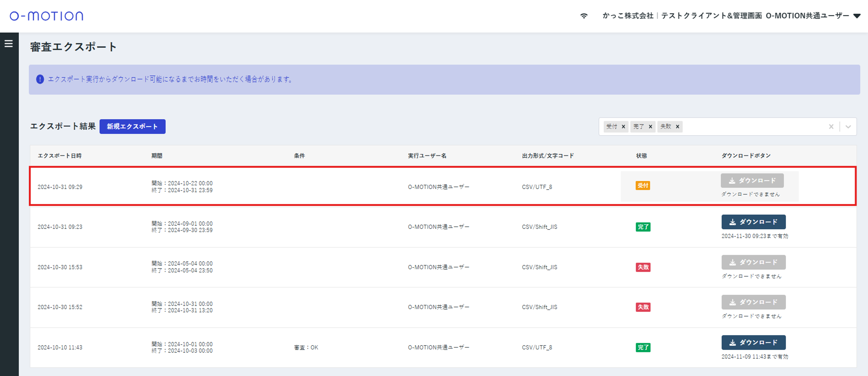Open the user account dropdown arrow
The height and width of the screenshot is (376, 868).
(x=857, y=16)
